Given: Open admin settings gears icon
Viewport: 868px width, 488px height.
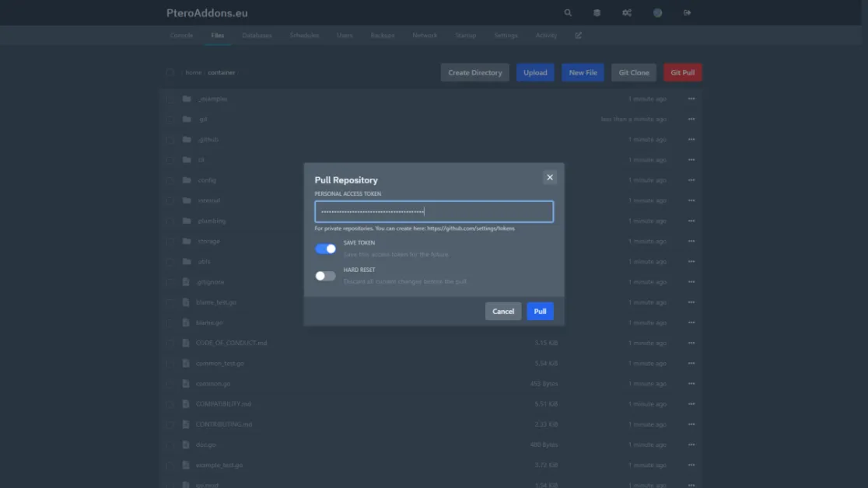Looking at the screenshot, I should click(x=627, y=13).
